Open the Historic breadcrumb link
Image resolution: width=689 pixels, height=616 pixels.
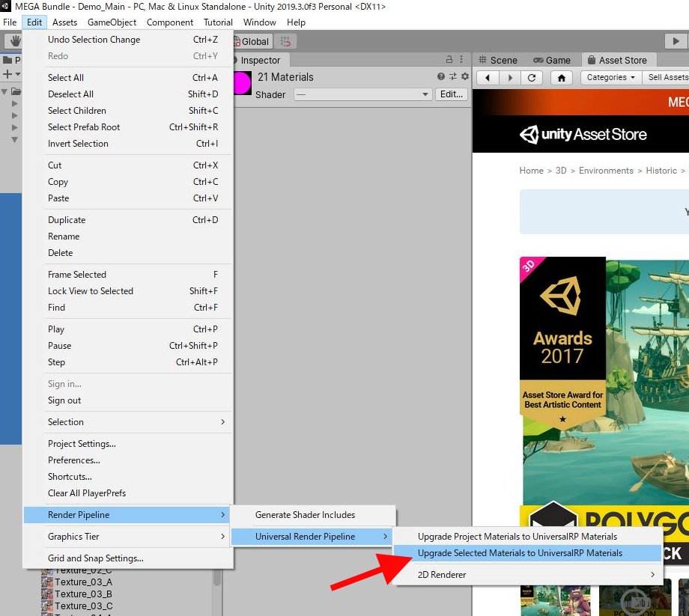[x=661, y=171]
